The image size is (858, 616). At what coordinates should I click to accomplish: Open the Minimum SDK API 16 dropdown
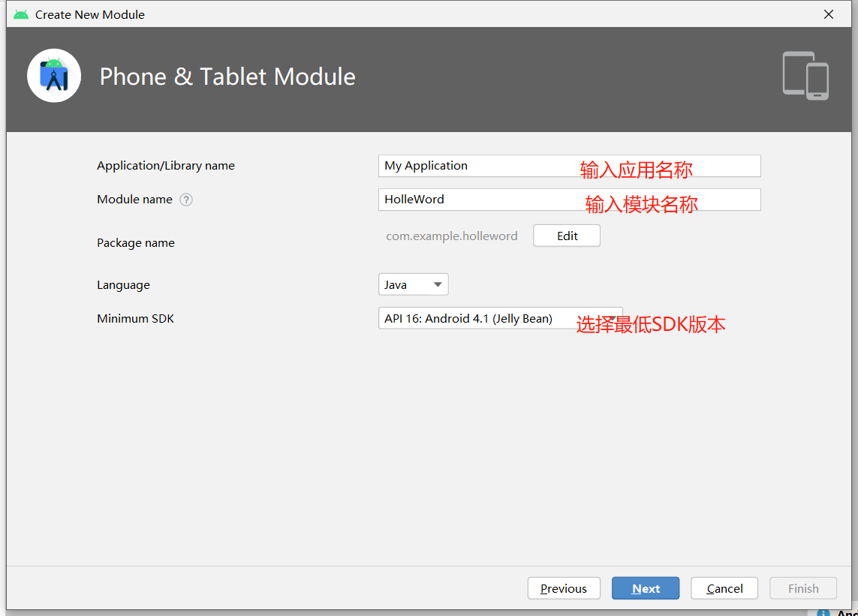click(500, 318)
